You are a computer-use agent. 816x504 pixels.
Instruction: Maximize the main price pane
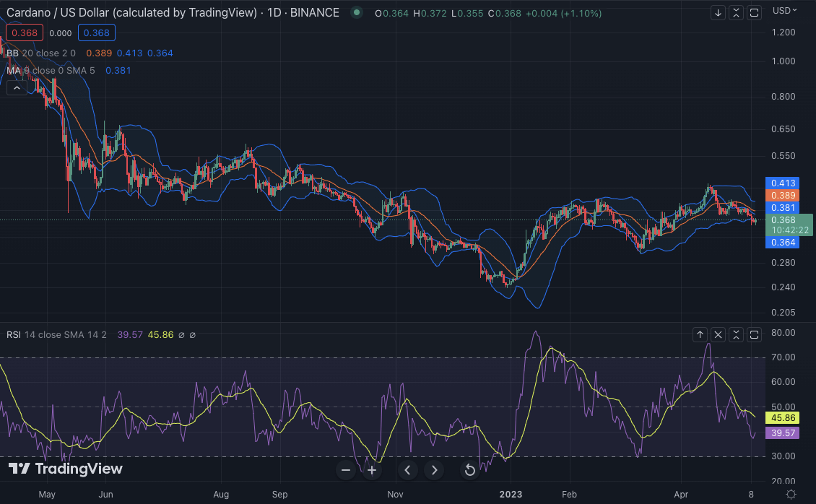coord(754,13)
